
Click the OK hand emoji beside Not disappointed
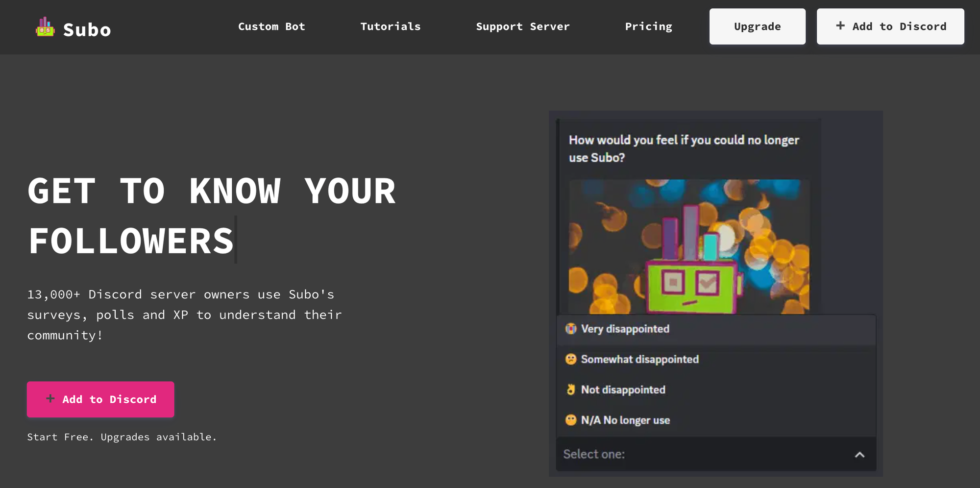[571, 390]
